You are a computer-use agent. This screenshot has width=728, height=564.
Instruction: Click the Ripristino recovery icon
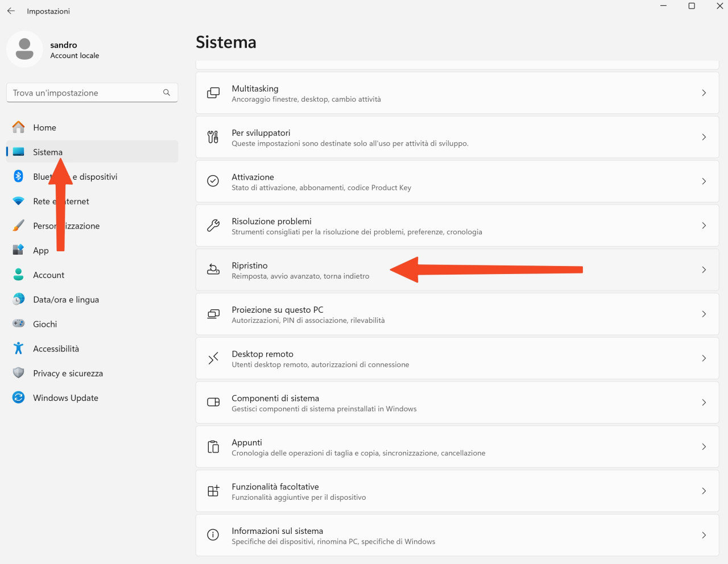[x=213, y=269]
